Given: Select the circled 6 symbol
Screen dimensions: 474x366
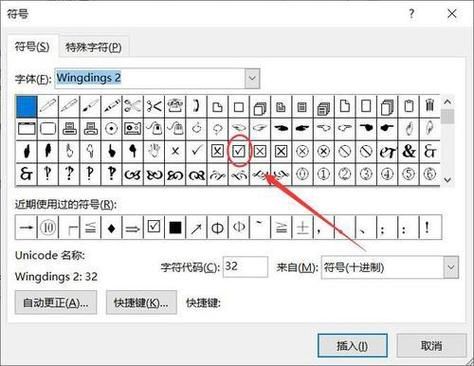Looking at the screenshot, I should pyautogui.click(x=430, y=174).
